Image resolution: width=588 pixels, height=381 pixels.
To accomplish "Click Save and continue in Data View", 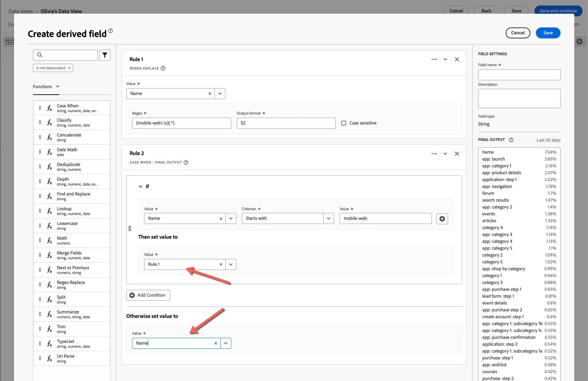I will tap(558, 11).
